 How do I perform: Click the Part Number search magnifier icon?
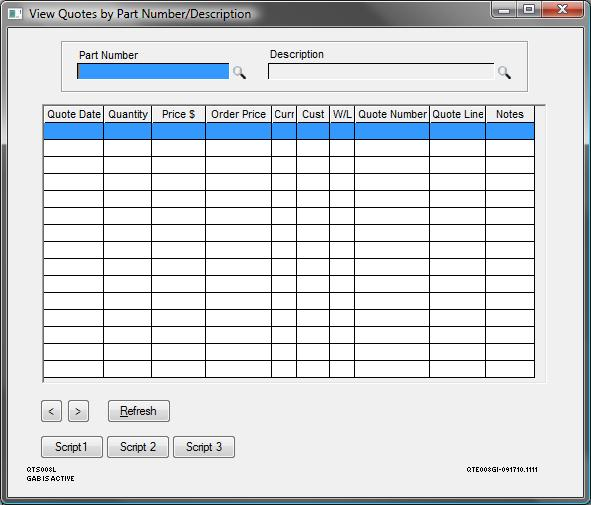pos(239,72)
